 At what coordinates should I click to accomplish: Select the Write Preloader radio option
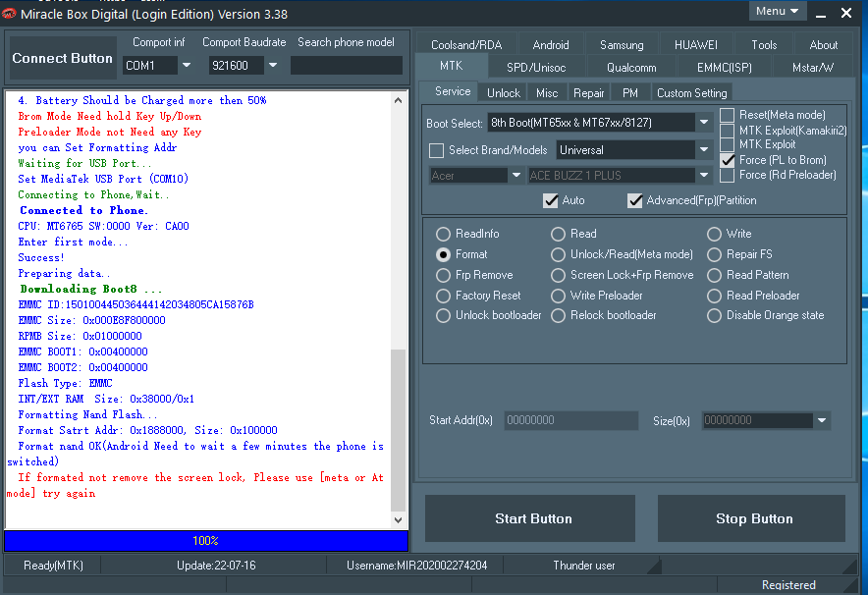(x=558, y=296)
